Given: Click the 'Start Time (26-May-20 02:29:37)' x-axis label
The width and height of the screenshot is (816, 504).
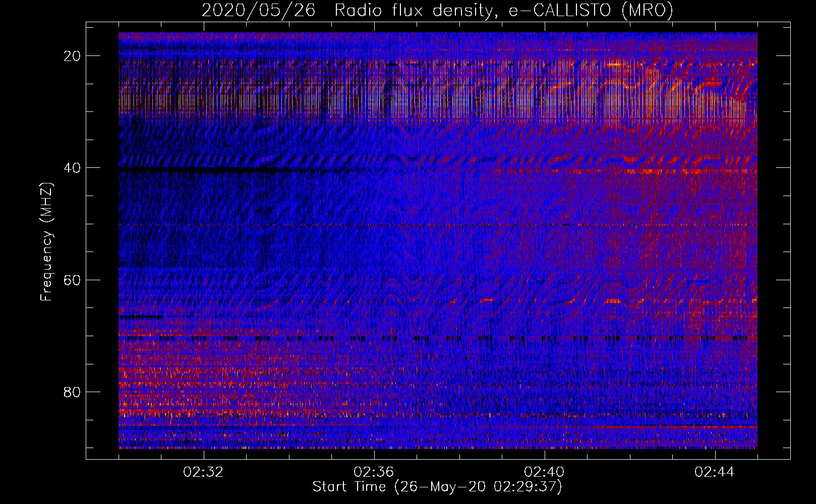Looking at the screenshot, I should coord(437,487).
